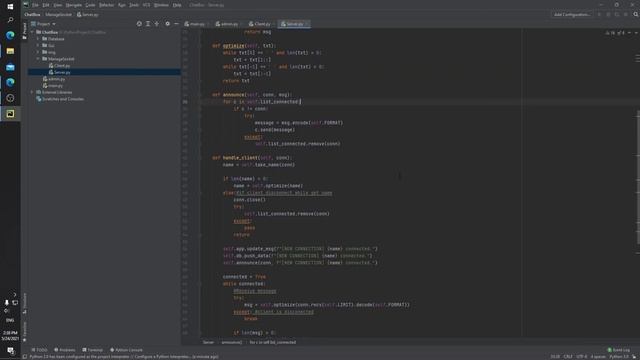Open the notification center icon in the taskbar

coord(11,351)
